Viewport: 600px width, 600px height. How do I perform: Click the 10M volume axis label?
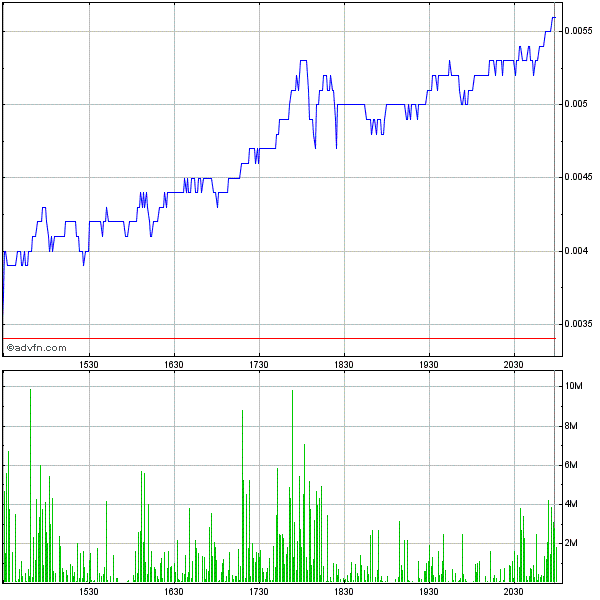(574, 386)
